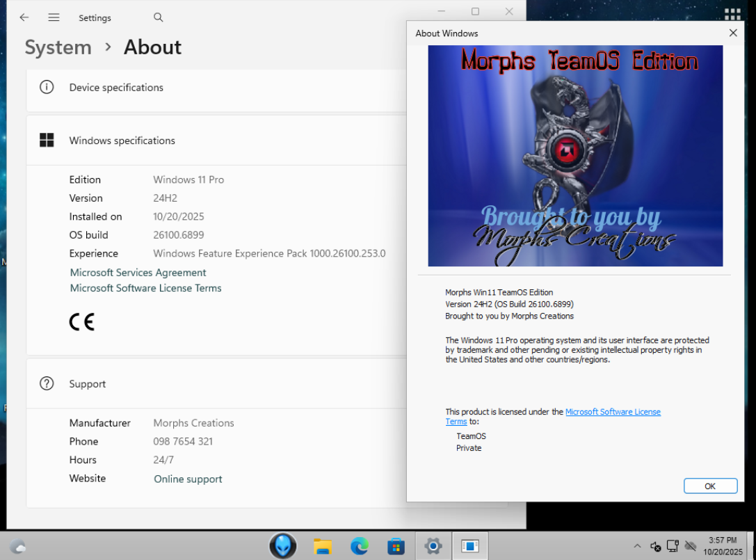Show hidden icons in system tray

point(637,546)
